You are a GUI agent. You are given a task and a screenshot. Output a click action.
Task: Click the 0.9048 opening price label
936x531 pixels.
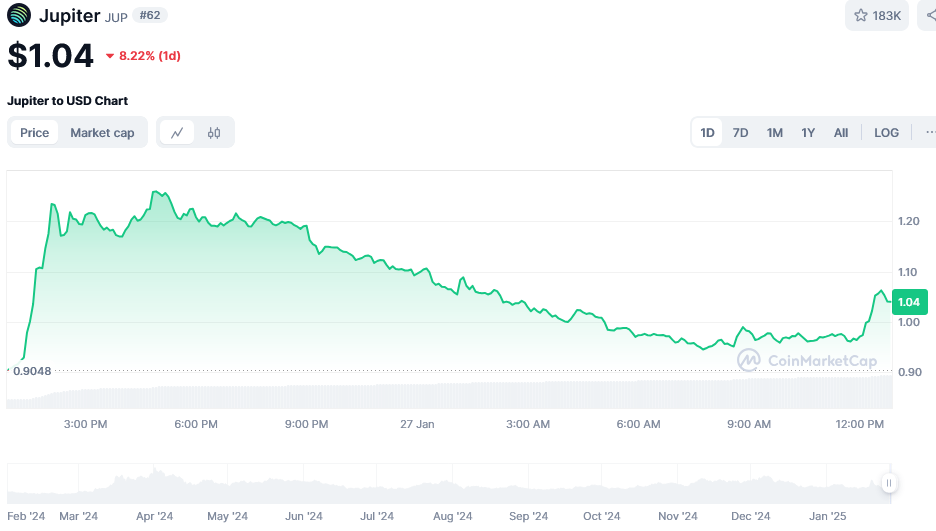pos(32,371)
